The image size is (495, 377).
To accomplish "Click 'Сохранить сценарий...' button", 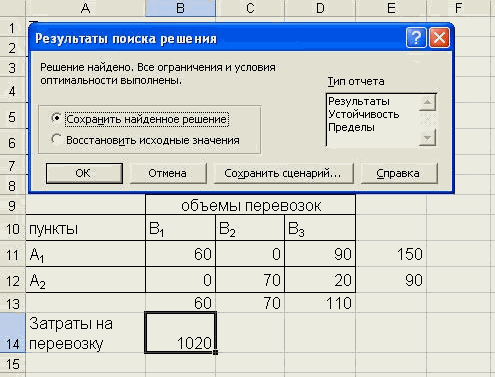I will [x=283, y=173].
